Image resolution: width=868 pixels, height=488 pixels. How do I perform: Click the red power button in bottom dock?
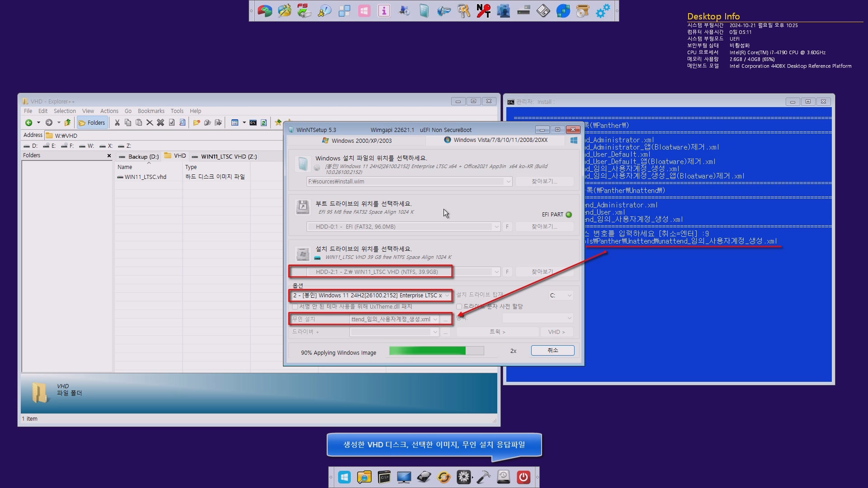coord(523,477)
